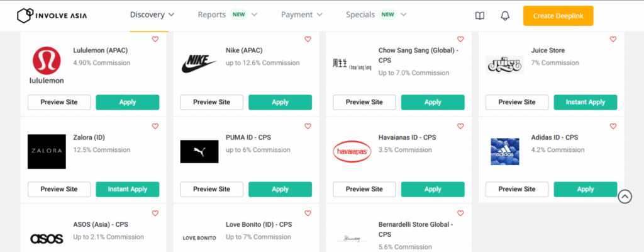Screen dimensions: 644x252
Task: Click the Havaianas brand logo
Action: point(352,151)
